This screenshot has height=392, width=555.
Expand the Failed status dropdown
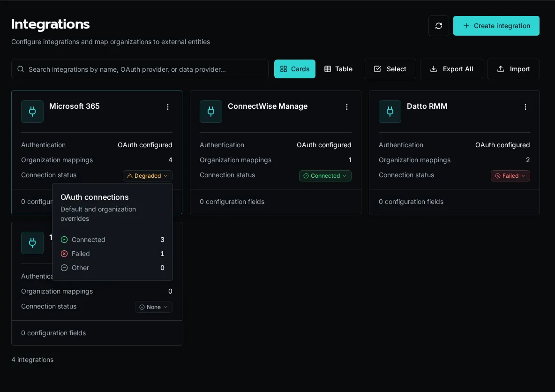tap(510, 176)
